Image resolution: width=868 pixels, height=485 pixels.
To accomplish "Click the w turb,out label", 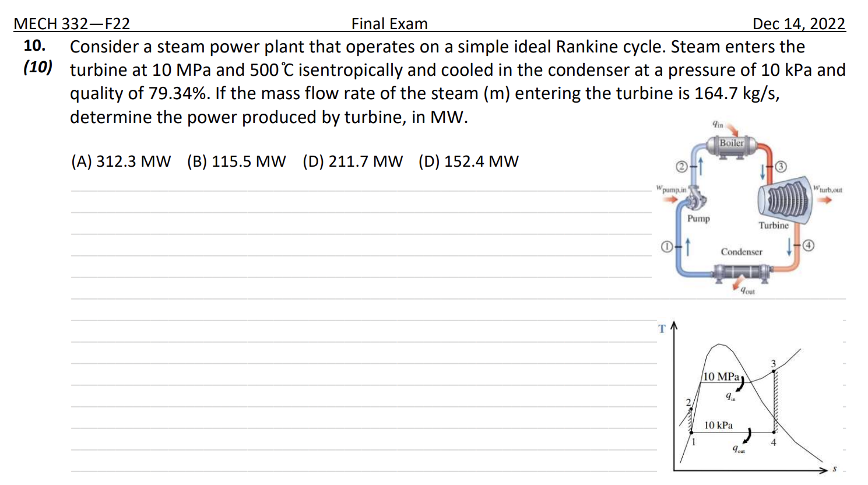I will (828, 189).
